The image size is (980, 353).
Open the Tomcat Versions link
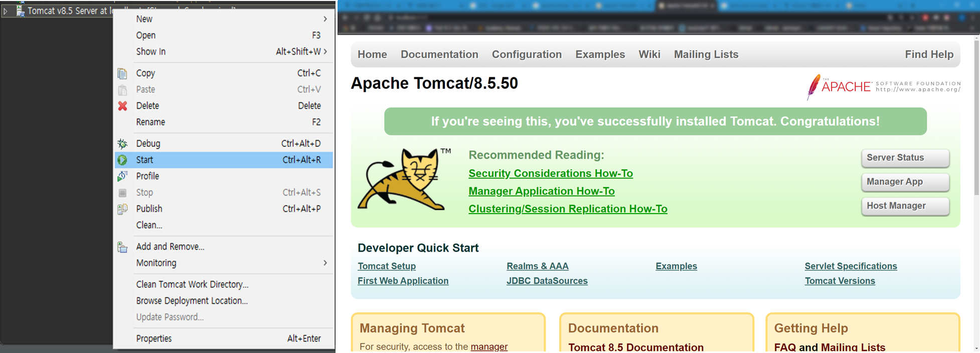[x=840, y=281]
